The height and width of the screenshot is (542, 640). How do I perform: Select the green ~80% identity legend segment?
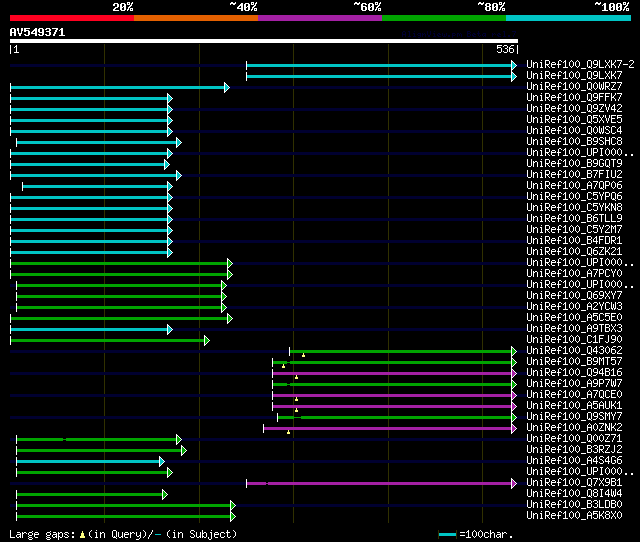pos(444,18)
